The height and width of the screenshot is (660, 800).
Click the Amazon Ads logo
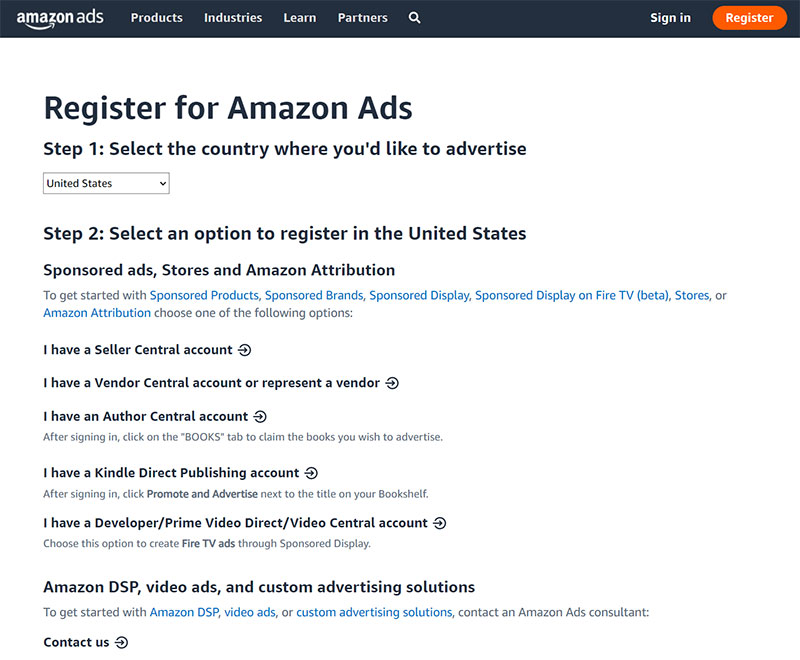click(60, 18)
